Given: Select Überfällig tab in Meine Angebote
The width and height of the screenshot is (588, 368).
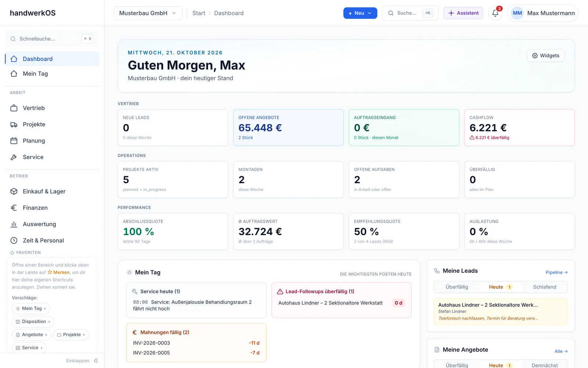Looking at the screenshot, I should [x=457, y=365].
